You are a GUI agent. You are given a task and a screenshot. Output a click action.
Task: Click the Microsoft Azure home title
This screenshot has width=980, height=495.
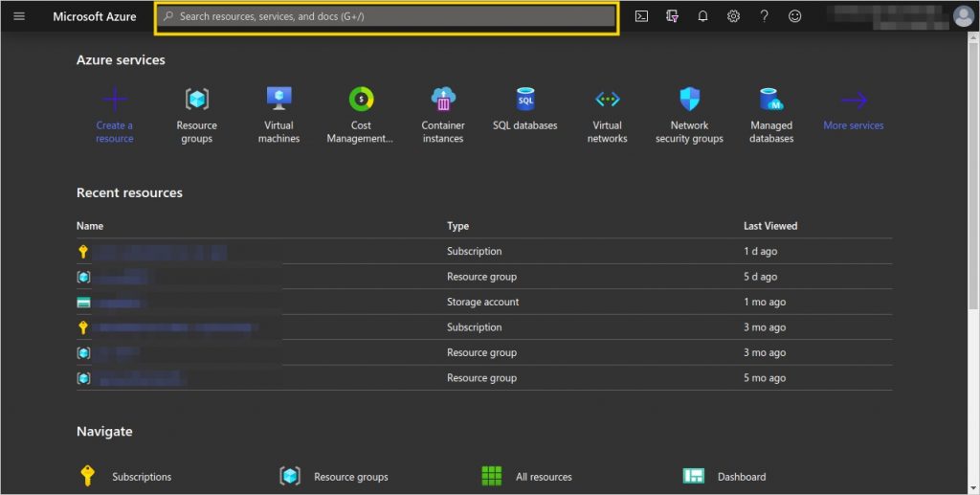click(x=95, y=17)
